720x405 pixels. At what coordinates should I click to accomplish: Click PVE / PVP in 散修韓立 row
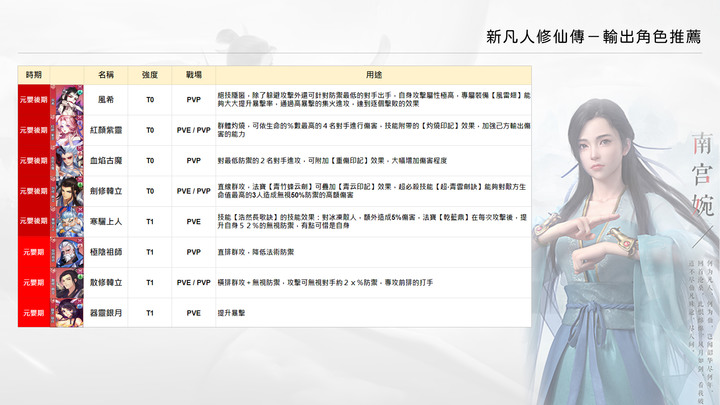click(x=193, y=282)
